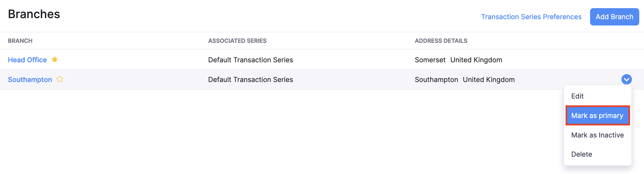Open the Head Office branch link
The image size is (644, 174).
tap(27, 60)
